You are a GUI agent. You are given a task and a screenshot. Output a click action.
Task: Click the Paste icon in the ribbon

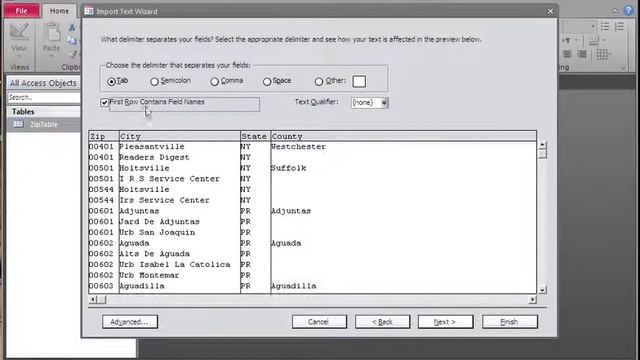point(52,32)
